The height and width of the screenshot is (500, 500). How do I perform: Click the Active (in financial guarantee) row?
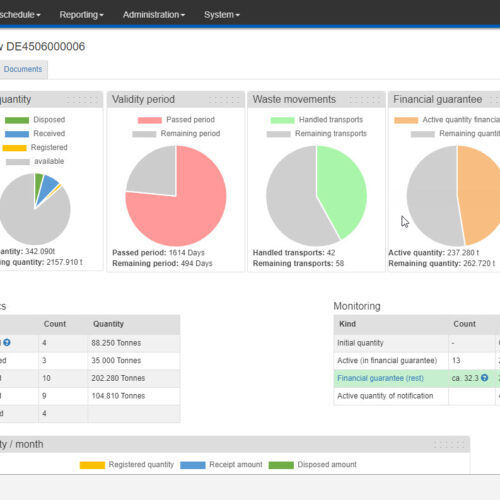pos(417,360)
